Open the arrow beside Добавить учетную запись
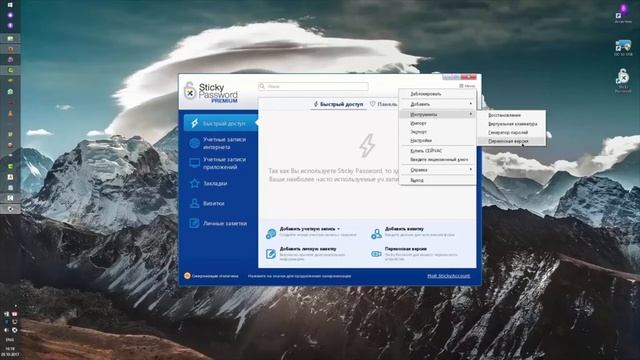Viewport: 640px width, 360px height. click(x=338, y=229)
